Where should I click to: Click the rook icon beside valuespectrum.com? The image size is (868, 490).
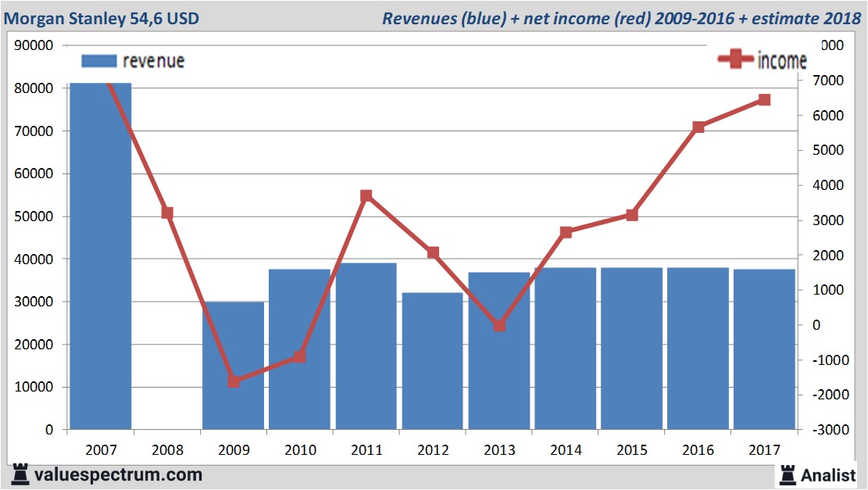point(20,474)
